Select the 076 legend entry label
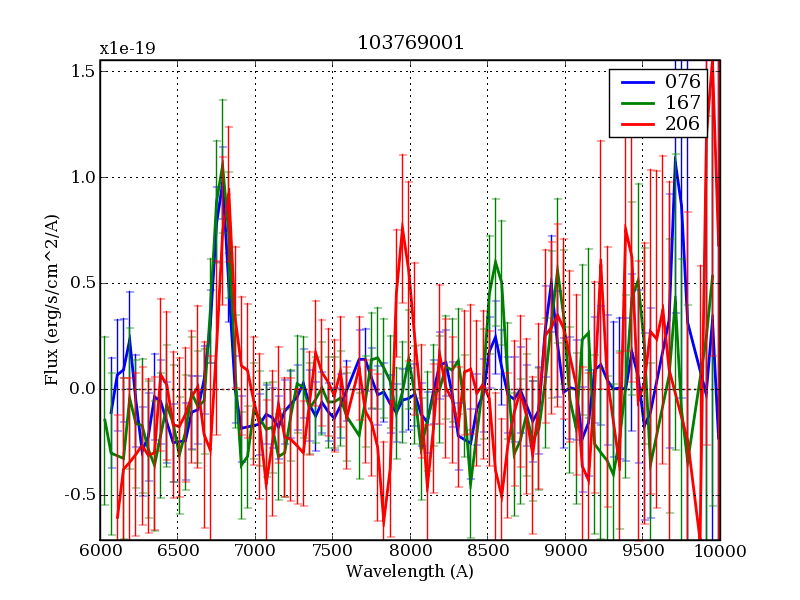This screenshot has height=600, width=800. (683, 82)
